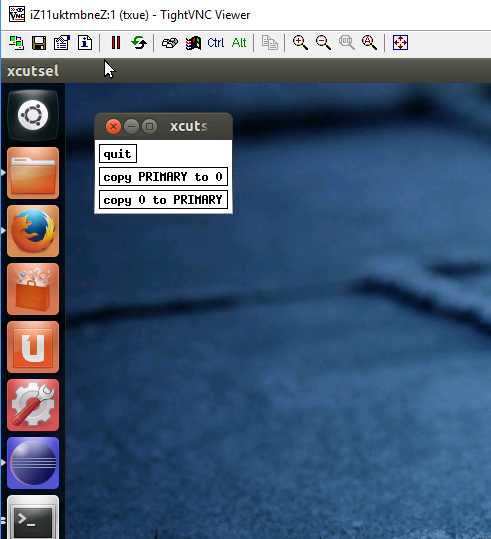Viewport: 491px width, 539px height.
Task: Open the Ubuntu Dash home button
Action: pos(33,115)
